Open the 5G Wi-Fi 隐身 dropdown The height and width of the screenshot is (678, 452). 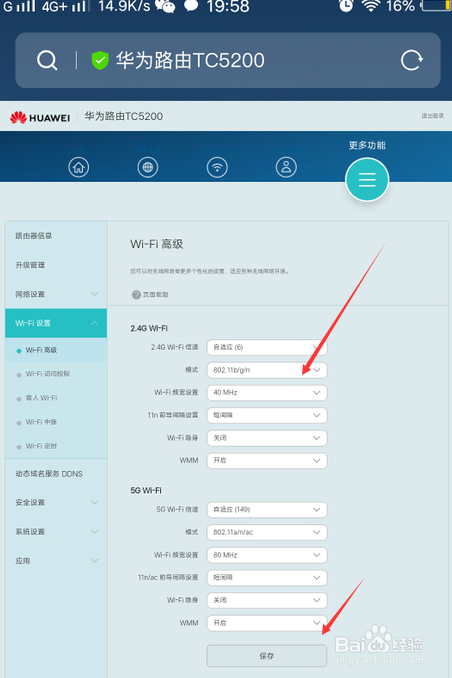coord(267,600)
